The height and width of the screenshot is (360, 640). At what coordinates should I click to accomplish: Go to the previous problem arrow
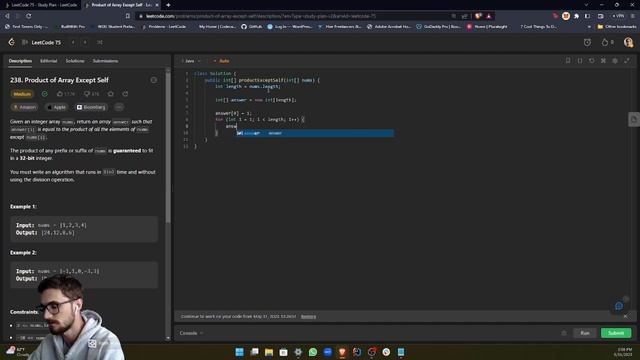(73, 42)
